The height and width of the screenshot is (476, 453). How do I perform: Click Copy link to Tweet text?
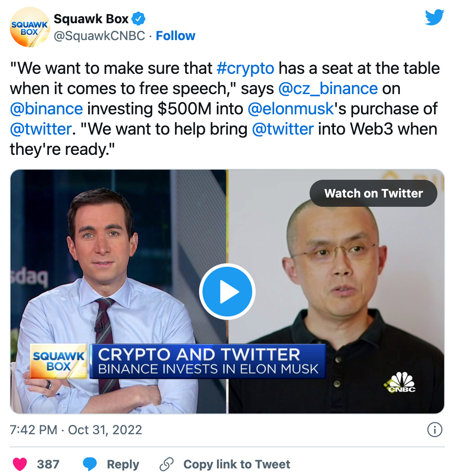tap(237, 465)
